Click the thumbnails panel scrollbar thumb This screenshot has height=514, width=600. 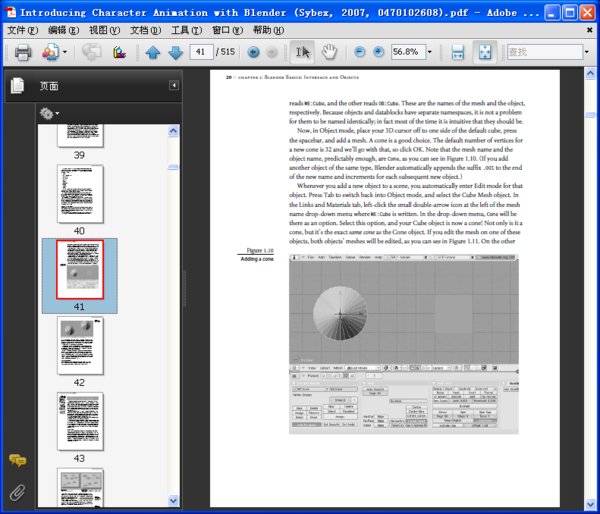point(173,167)
